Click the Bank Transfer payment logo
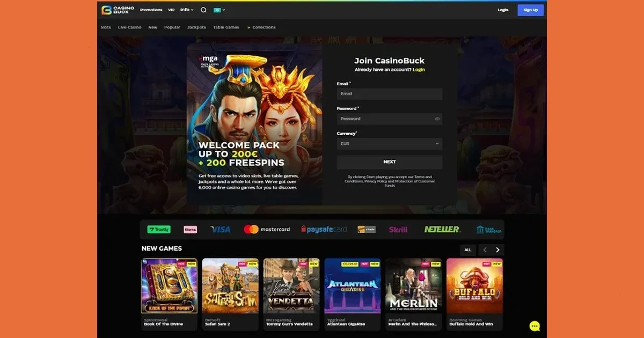 pyautogui.click(x=489, y=229)
